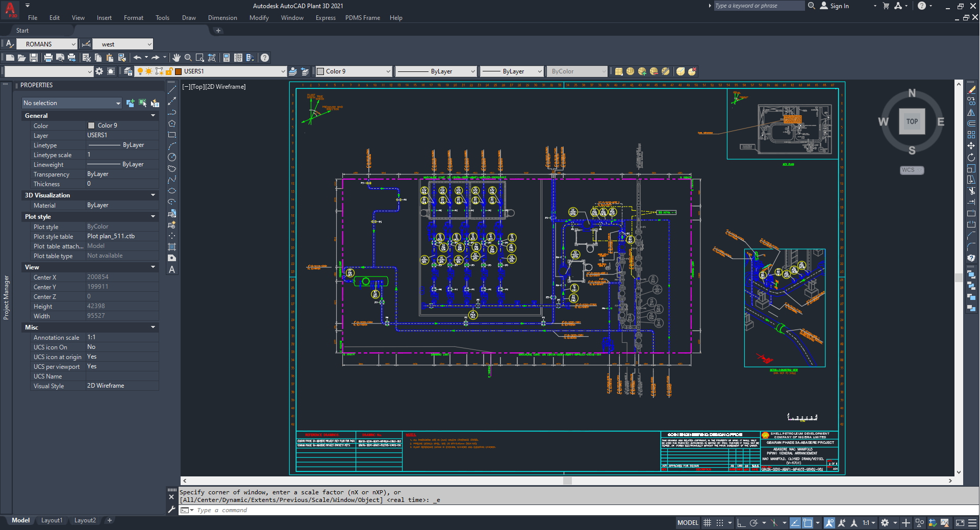Toggle snap mode in status bar
Image resolution: width=980 pixels, height=530 pixels.
[720, 523]
